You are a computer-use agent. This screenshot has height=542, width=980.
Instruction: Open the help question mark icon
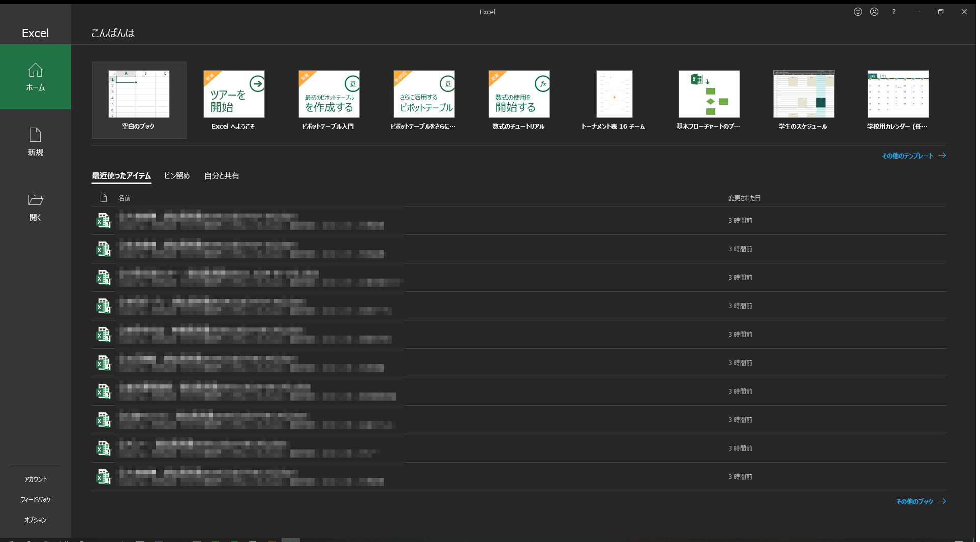tap(894, 12)
